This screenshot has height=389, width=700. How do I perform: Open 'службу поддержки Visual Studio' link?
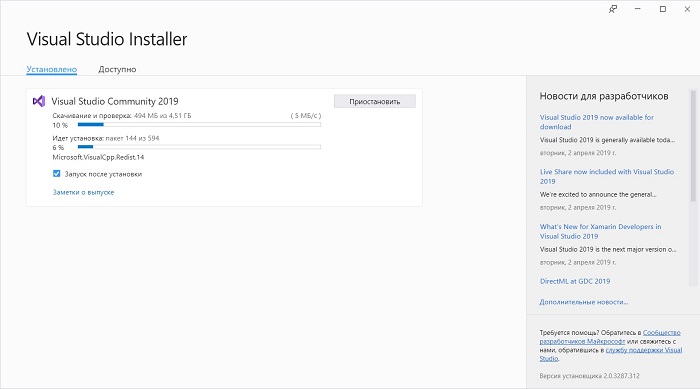pyautogui.click(x=611, y=354)
